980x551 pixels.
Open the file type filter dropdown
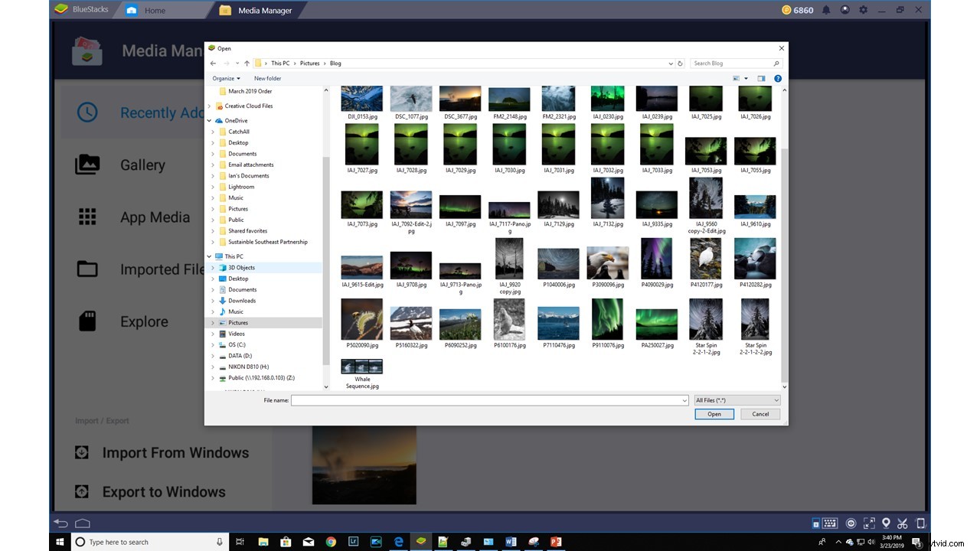pyautogui.click(x=737, y=399)
